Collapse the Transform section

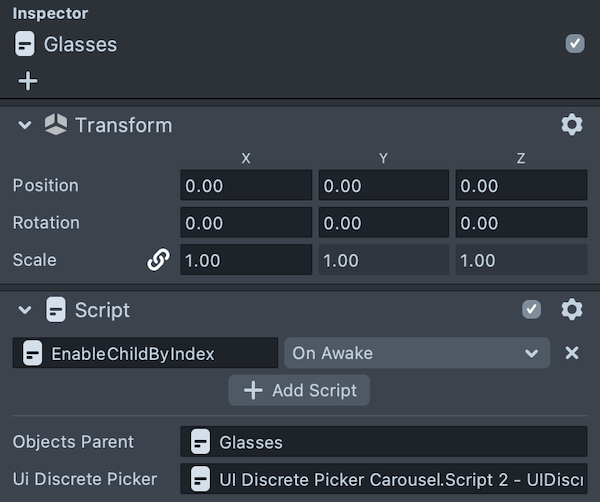coord(25,125)
